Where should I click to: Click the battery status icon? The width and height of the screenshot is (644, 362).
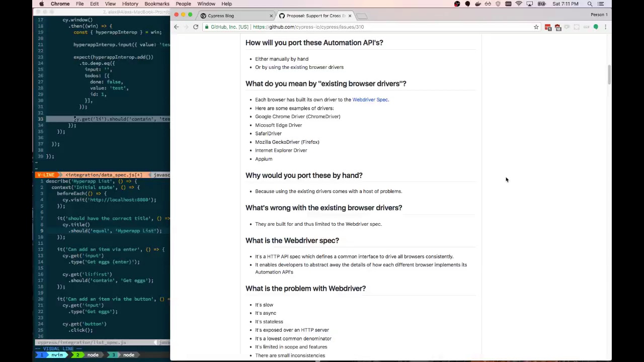click(x=541, y=4)
